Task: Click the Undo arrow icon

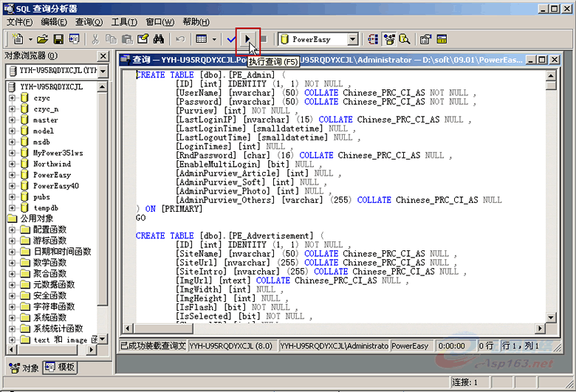Action: [x=179, y=39]
